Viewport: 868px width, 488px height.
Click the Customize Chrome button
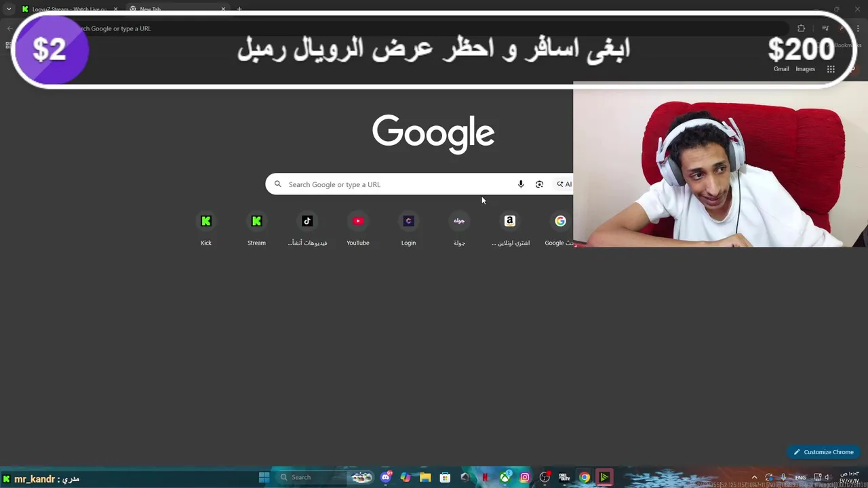[824, 452]
